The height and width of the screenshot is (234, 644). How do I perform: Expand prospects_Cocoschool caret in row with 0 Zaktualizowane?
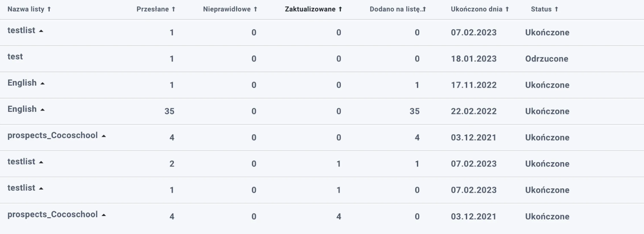coord(104,136)
